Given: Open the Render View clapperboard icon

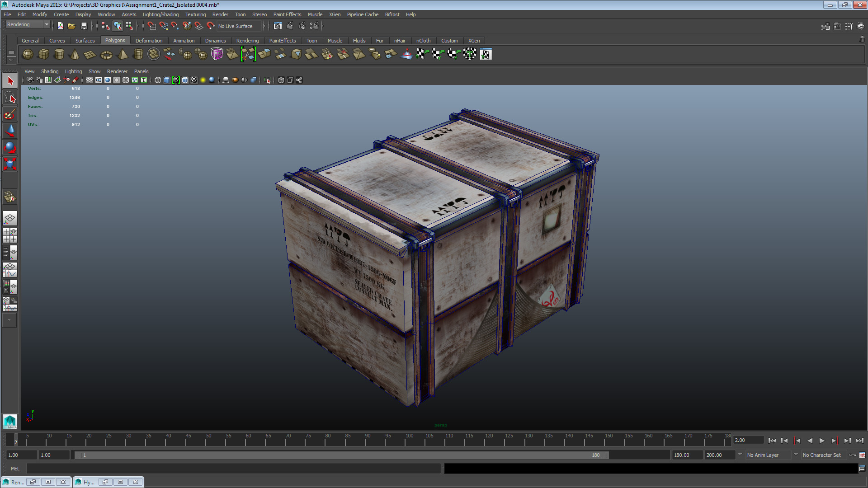Looking at the screenshot, I should click(x=278, y=26).
